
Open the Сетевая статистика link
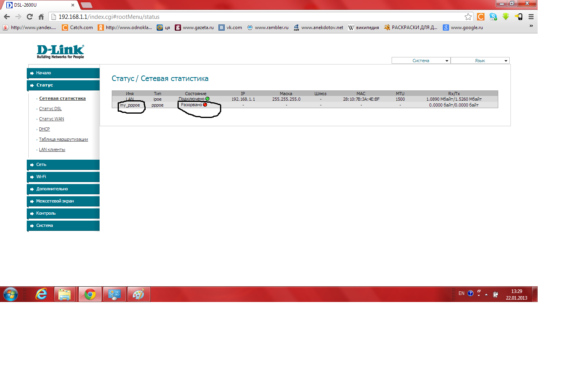pyautogui.click(x=62, y=98)
